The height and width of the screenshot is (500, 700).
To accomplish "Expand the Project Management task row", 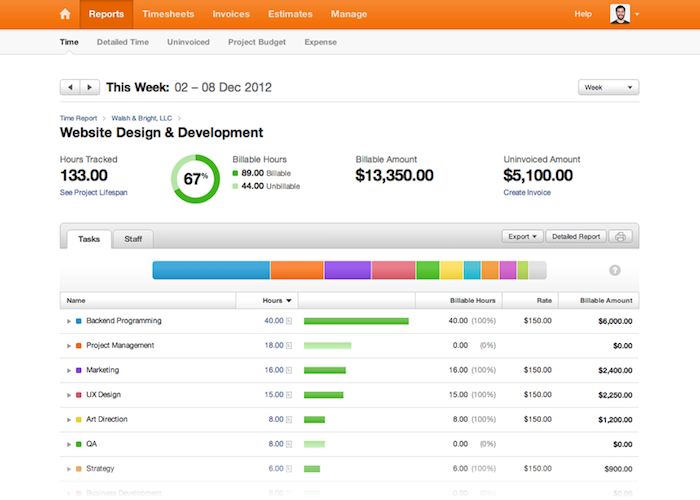I will (69, 346).
